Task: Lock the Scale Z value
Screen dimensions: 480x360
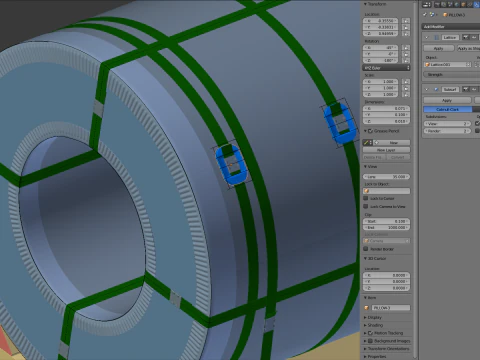Action: click(406, 94)
